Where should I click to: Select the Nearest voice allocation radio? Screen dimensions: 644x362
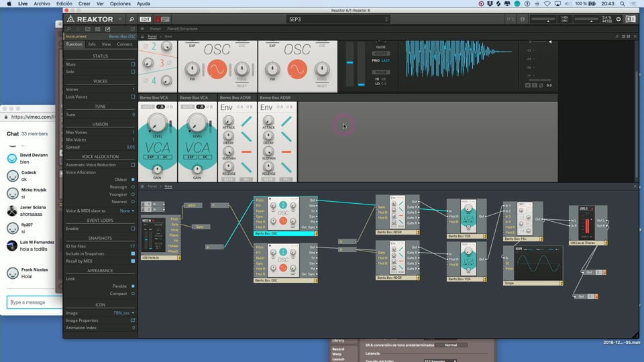pos(133,202)
